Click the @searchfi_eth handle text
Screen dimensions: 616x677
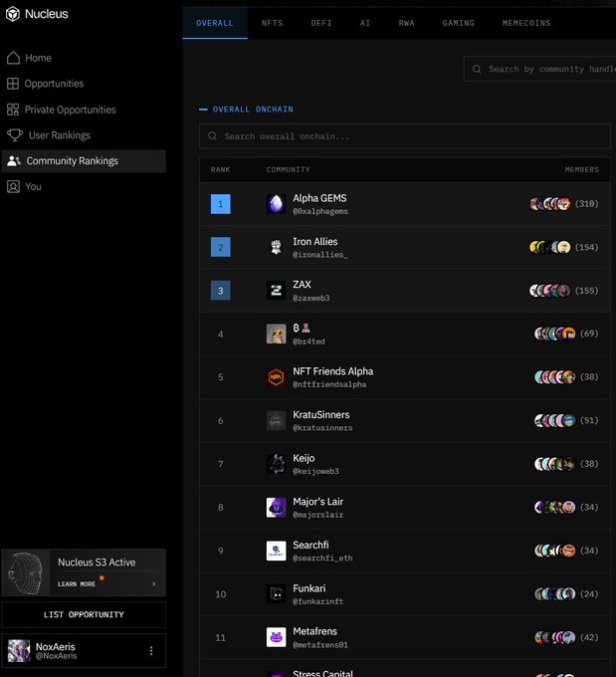tap(322, 559)
